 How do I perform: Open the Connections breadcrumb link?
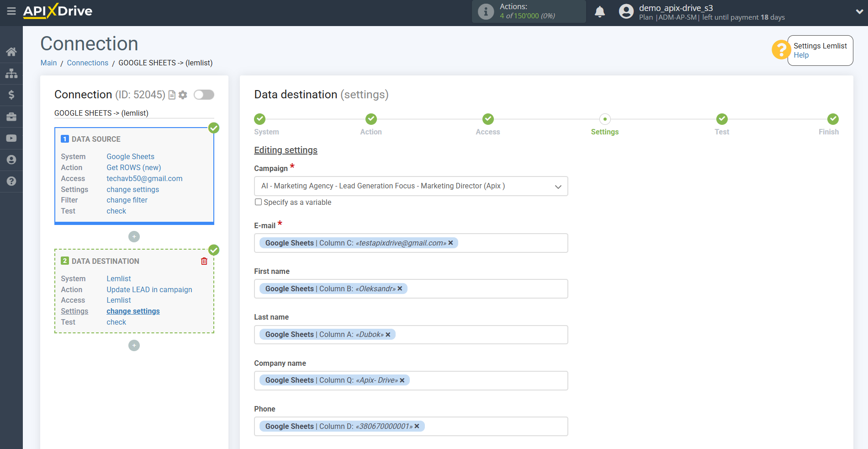(x=88, y=63)
